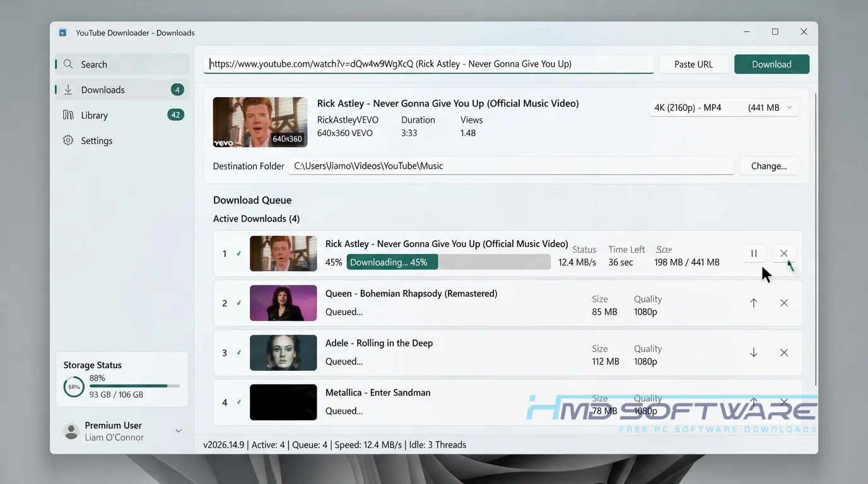Click the YouTube URL input field

(x=428, y=64)
